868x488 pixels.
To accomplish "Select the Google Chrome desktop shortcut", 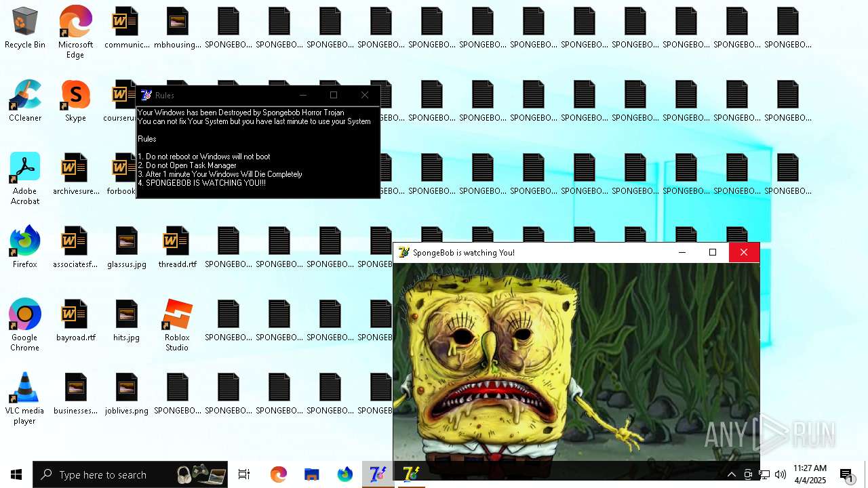I will pyautogui.click(x=25, y=325).
